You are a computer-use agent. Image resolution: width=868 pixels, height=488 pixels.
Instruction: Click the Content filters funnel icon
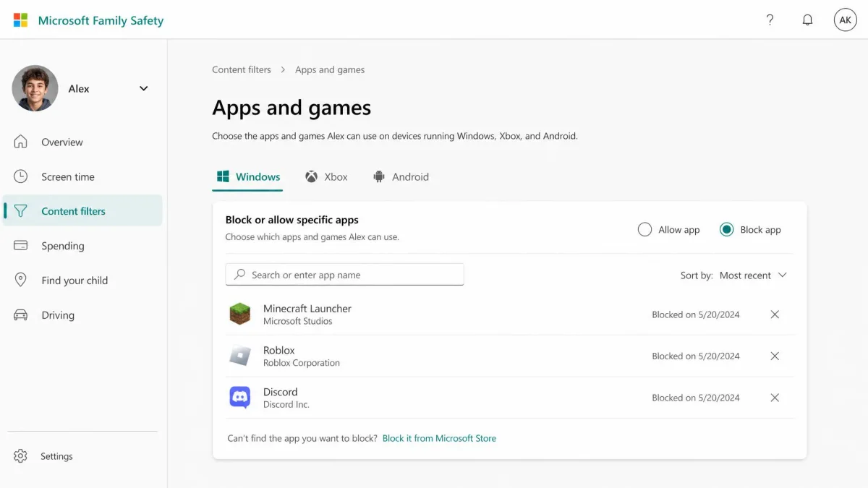coord(21,211)
